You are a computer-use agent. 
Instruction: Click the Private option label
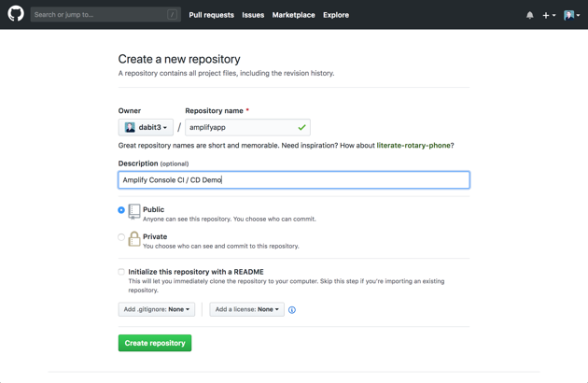click(155, 236)
